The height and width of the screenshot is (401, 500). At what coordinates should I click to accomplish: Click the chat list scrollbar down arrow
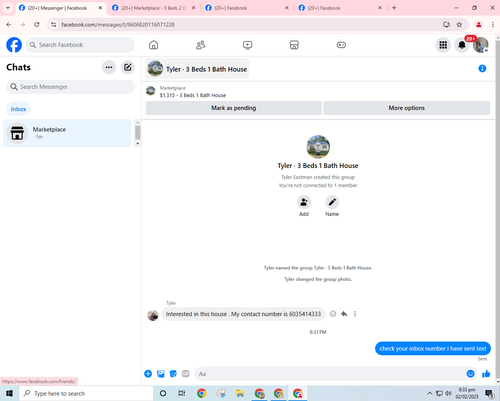point(137,144)
